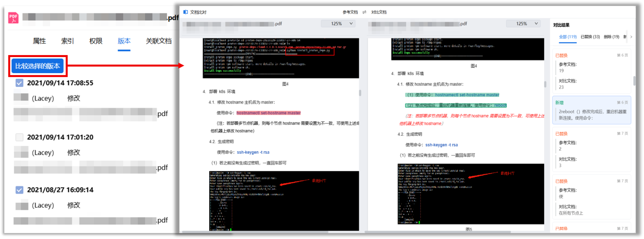Filter results by 删除 (19)
644x239 pixels.
pos(611,37)
